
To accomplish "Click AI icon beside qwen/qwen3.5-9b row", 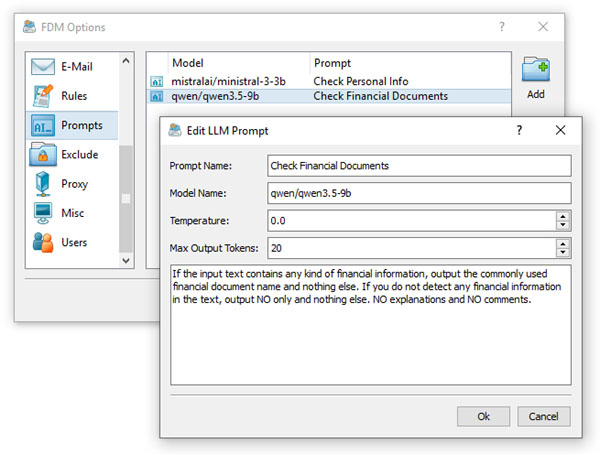I will click(157, 96).
